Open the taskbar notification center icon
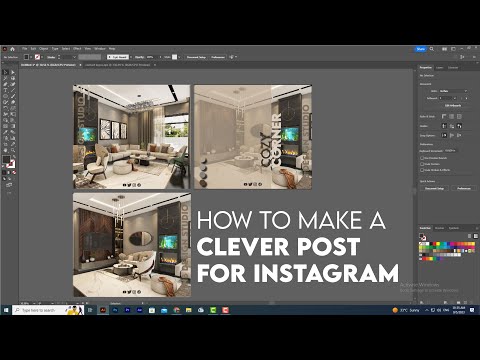Image resolution: width=480 pixels, height=360 pixels. click(x=472, y=310)
